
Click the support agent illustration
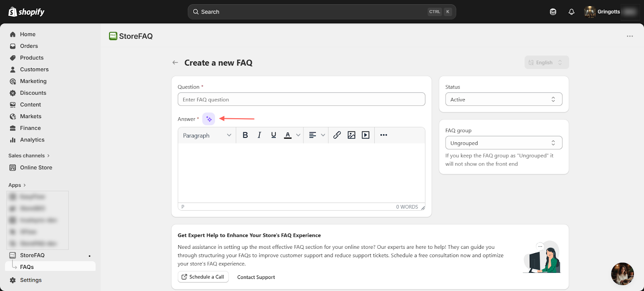[x=542, y=257]
